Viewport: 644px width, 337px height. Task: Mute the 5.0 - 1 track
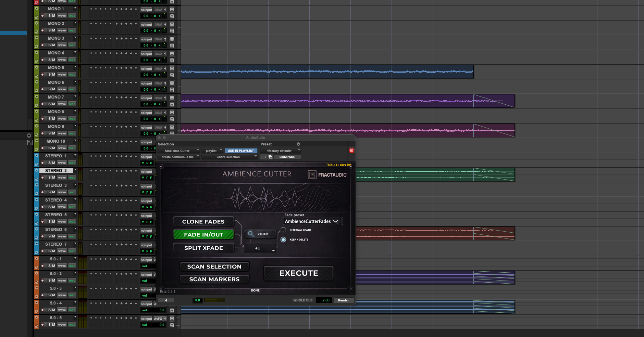click(x=53, y=266)
